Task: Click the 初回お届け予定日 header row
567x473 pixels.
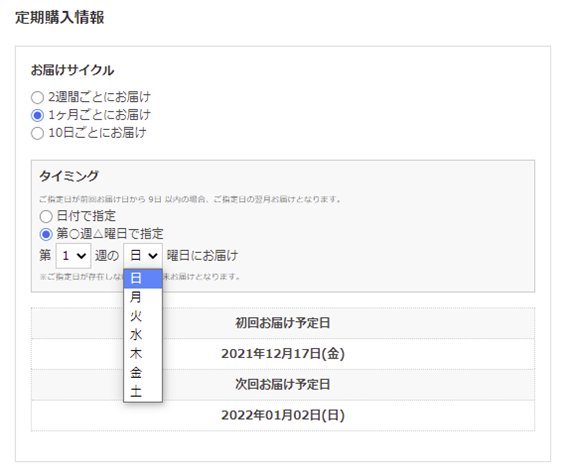Action: coord(283,323)
